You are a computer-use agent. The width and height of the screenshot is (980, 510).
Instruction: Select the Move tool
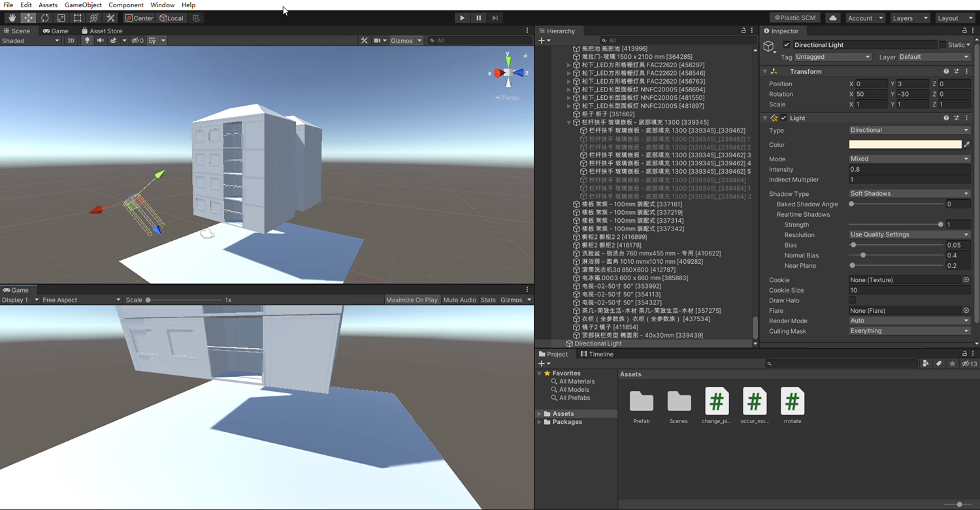(x=28, y=18)
